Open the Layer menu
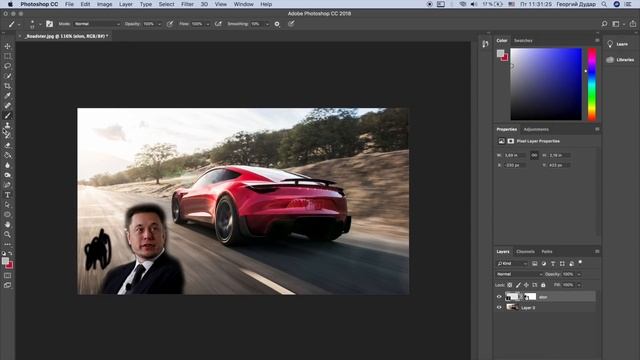The width and height of the screenshot is (640, 360). point(126,4)
